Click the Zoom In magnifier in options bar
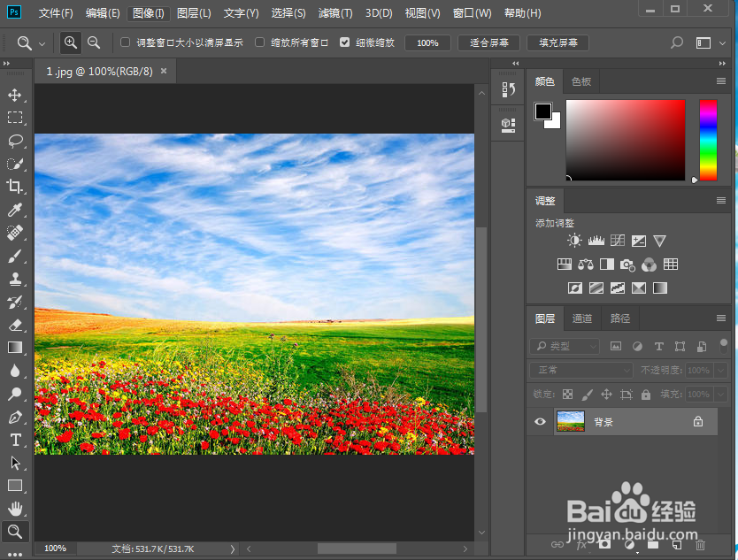Screen dimensions: 738x560 click(71, 42)
